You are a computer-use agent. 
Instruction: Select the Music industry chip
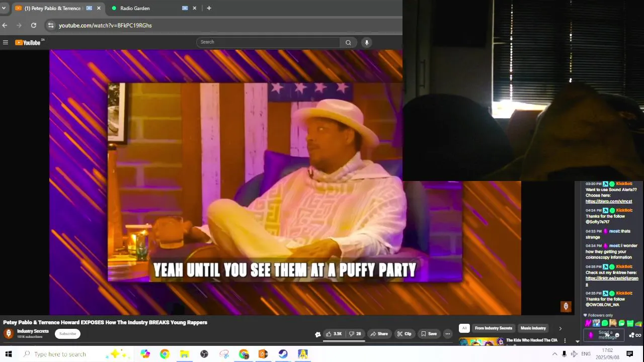point(533,328)
